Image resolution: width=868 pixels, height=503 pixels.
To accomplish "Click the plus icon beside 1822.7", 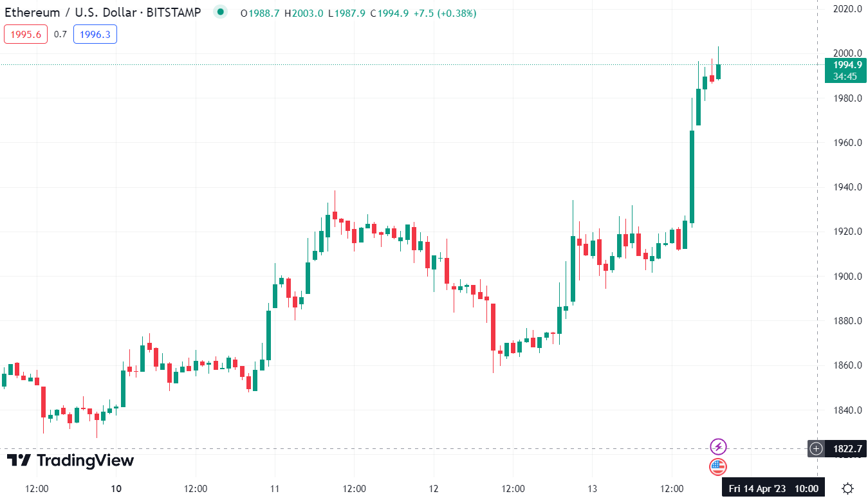I will pos(817,449).
